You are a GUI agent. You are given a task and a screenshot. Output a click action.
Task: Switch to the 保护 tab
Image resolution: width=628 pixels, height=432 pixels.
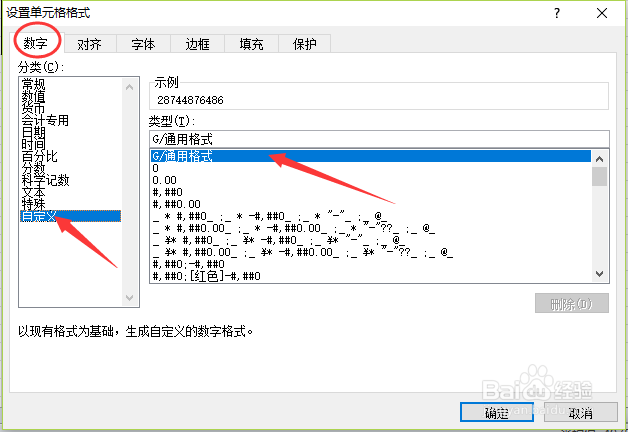[304, 44]
